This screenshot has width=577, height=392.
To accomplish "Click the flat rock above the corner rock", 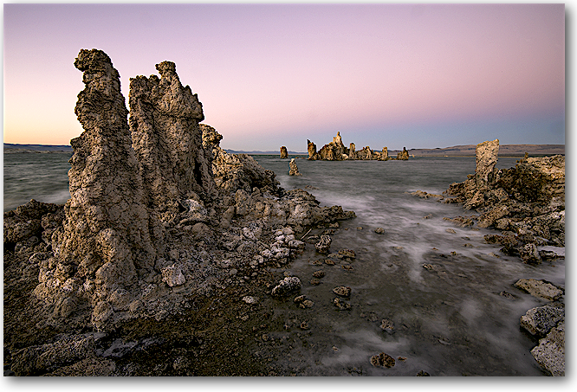I will coord(537,288).
